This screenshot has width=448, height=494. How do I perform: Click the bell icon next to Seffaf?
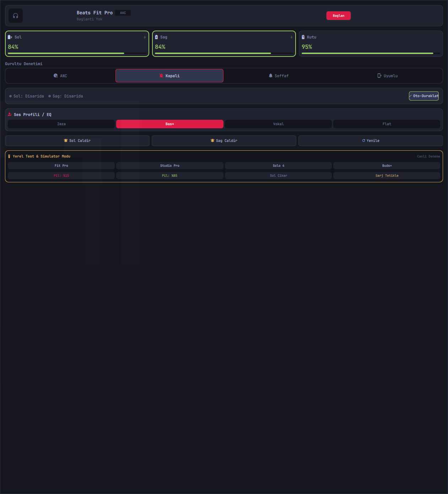271,76
